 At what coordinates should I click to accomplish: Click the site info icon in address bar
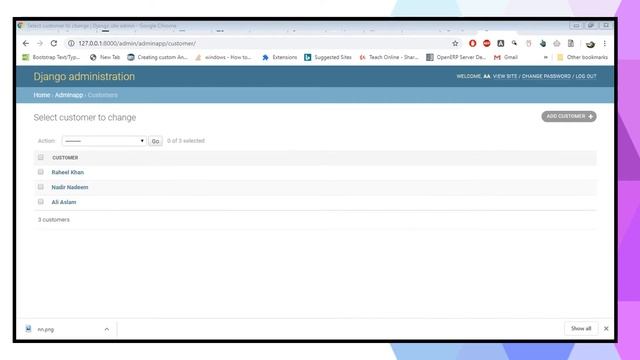point(71,43)
